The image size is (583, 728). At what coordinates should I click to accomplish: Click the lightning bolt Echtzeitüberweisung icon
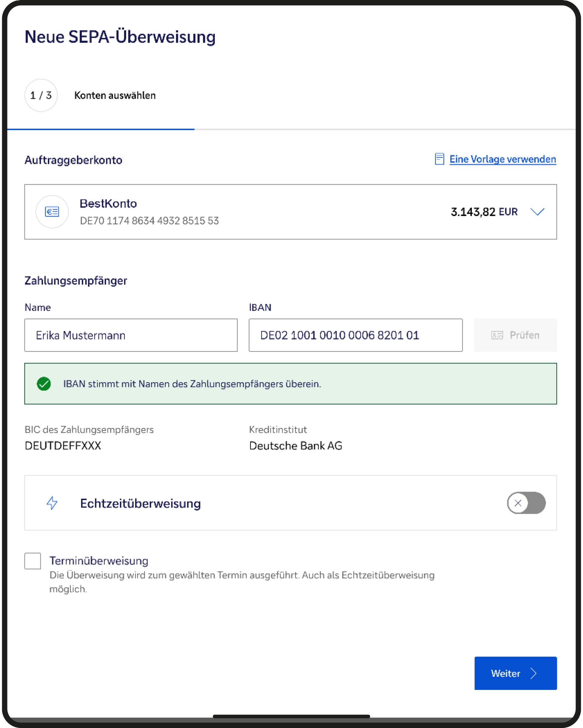(x=52, y=503)
